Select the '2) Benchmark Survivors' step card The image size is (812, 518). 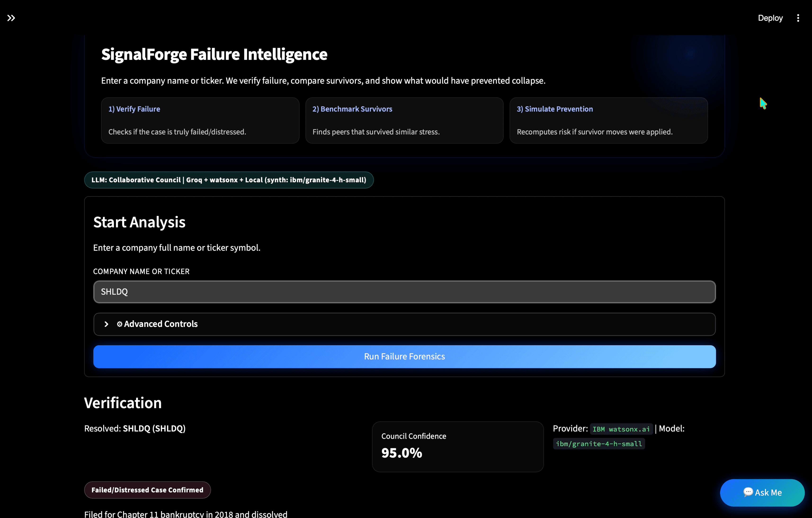pyautogui.click(x=404, y=121)
